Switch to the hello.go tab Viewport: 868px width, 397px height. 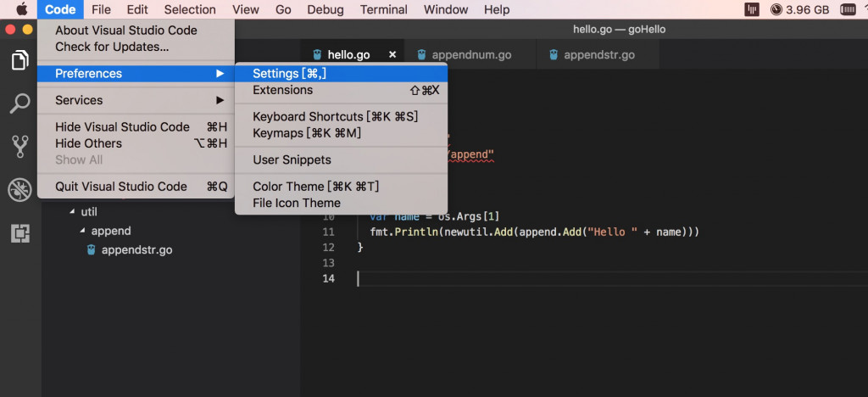click(x=353, y=54)
